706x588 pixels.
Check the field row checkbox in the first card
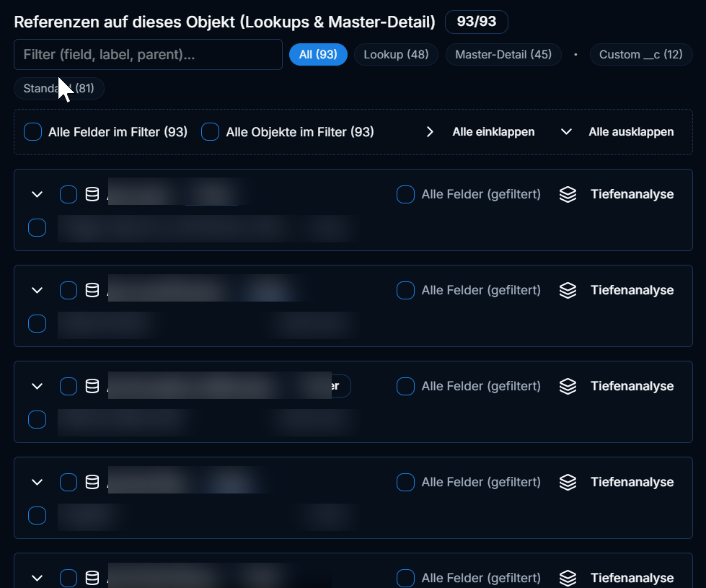(x=37, y=228)
